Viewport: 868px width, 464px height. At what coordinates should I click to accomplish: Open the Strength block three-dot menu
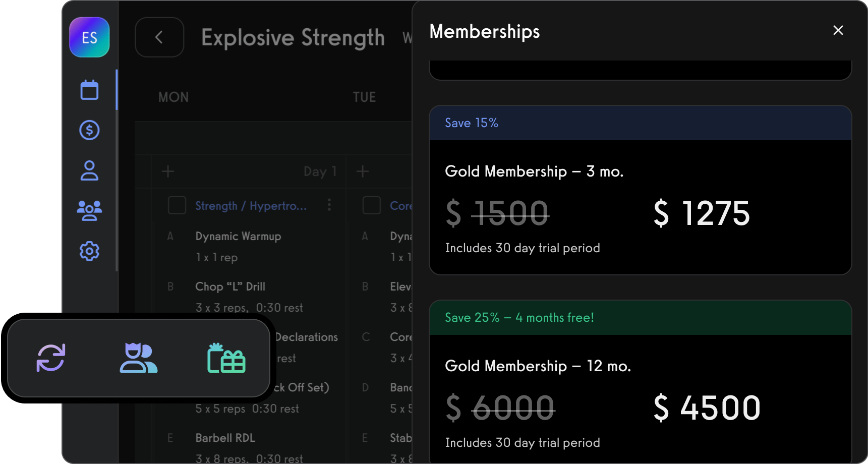(x=329, y=205)
